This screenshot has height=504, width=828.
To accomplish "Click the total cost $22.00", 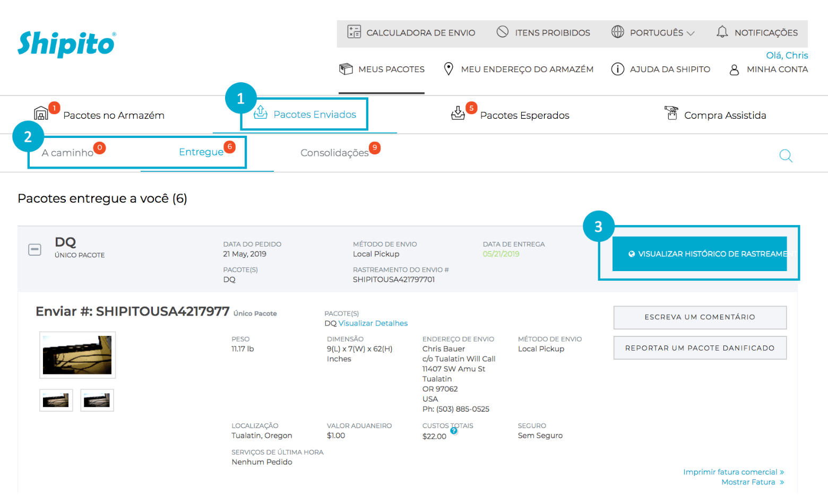I will point(434,437).
